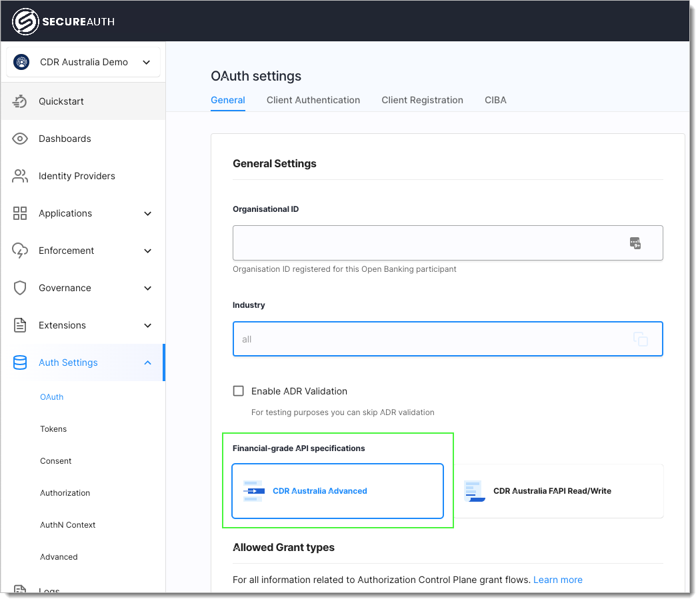Click the Auth Settings database icon

(x=19, y=362)
